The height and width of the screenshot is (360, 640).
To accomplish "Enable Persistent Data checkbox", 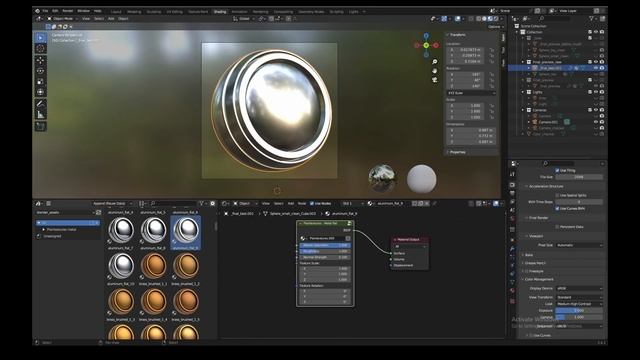I will click(x=557, y=227).
